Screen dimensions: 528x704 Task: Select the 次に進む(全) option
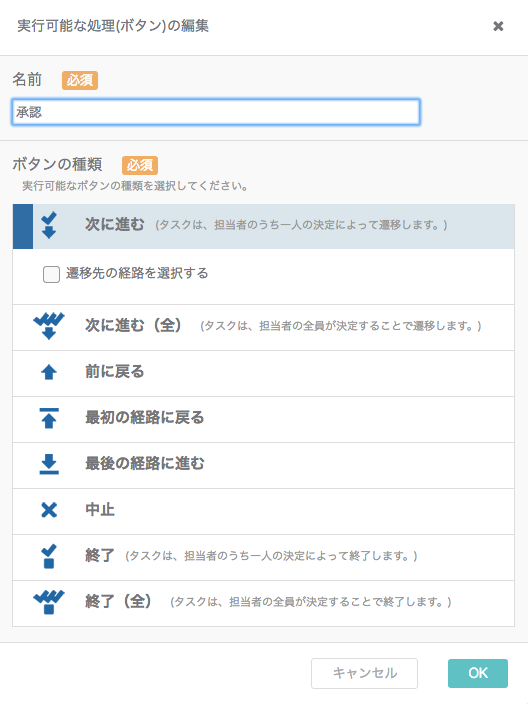point(264,327)
